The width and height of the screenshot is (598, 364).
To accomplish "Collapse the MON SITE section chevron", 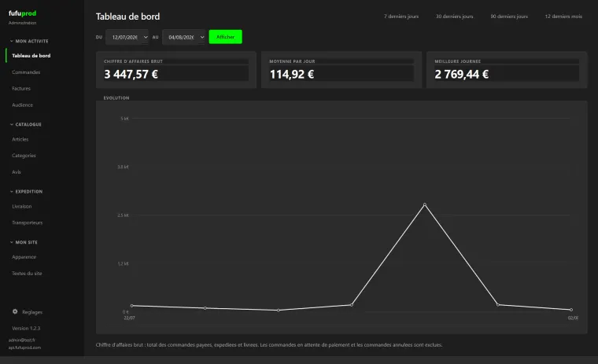I will (12, 242).
